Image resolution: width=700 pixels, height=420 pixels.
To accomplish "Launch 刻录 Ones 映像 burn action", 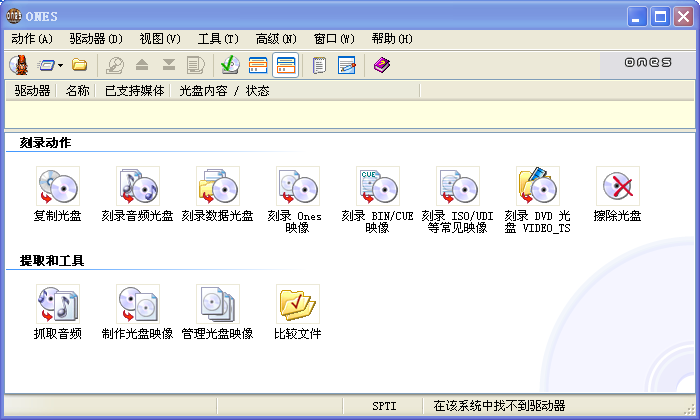I will (x=297, y=187).
